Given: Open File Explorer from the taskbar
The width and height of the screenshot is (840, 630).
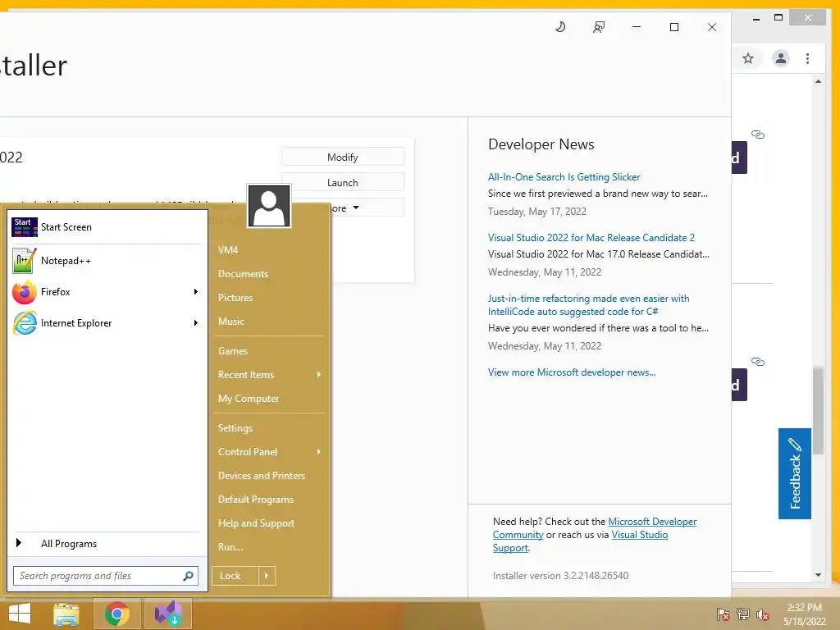Looking at the screenshot, I should [66, 614].
